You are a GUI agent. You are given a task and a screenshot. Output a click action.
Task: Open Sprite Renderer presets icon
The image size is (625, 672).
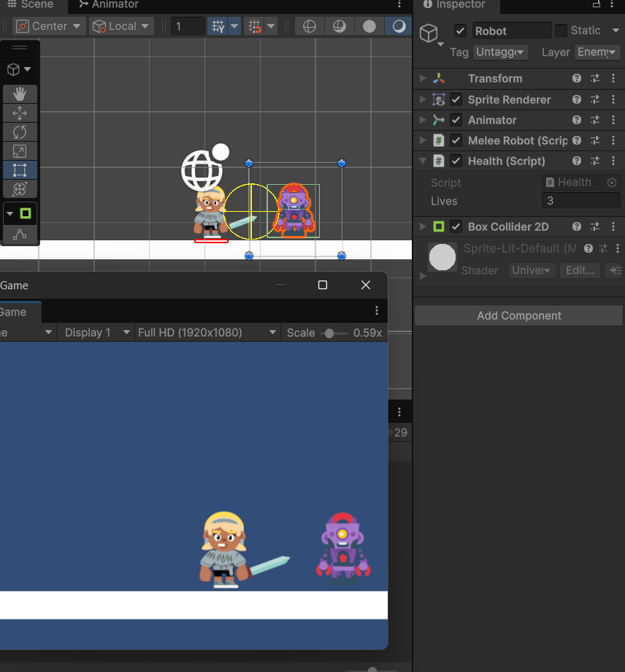595,99
